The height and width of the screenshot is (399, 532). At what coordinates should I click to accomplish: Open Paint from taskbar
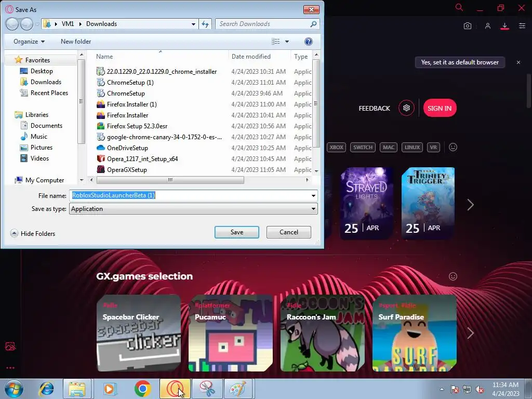(x=238, y=389)
